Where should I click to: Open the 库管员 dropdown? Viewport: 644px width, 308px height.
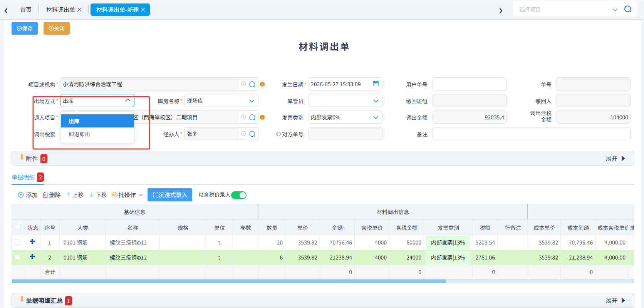[x=376, y=101]
